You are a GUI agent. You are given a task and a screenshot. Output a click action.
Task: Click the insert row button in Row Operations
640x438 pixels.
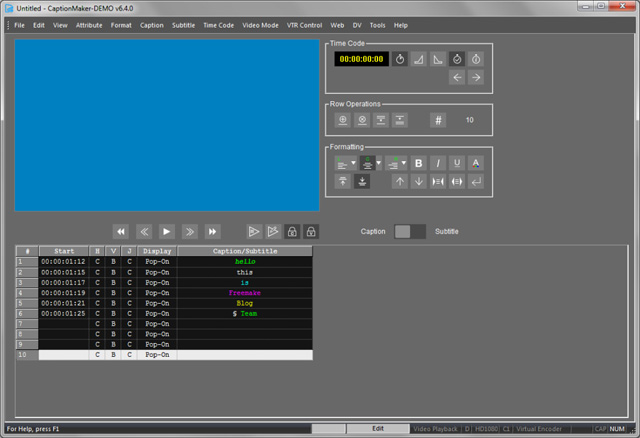click(x=343, y=120)
